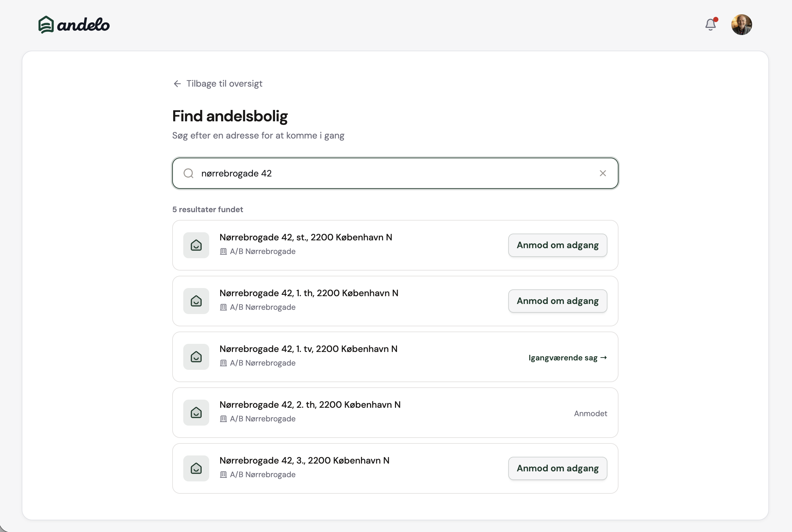The height and width of the screenshot is (532, 792).
Task: Request access for Nørrebrogade 42, st.
Action: [557, 245]
